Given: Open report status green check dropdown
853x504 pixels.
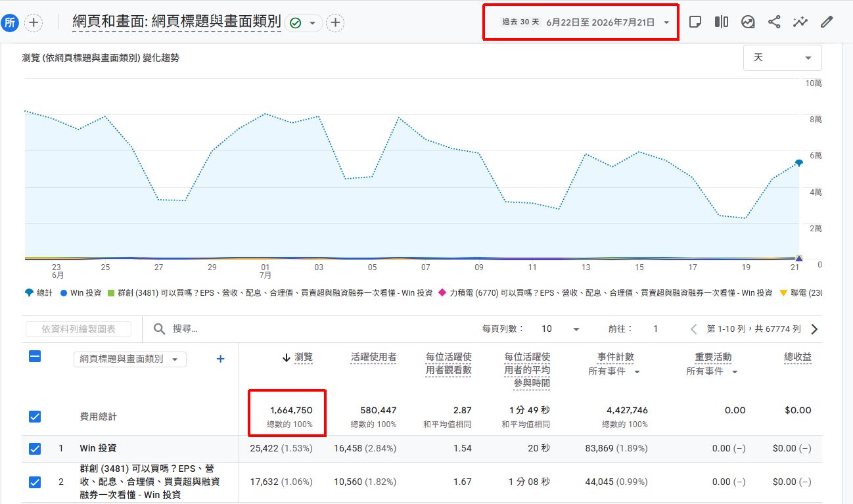Looking at the screenshot, I should coord(303,22).
